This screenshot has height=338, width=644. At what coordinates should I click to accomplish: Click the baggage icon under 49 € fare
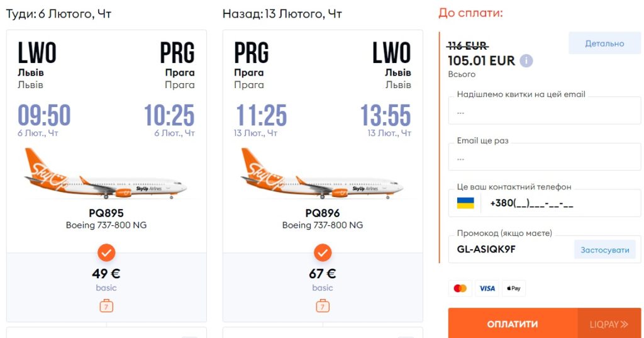pyautogui.click(x=106, y=307)
